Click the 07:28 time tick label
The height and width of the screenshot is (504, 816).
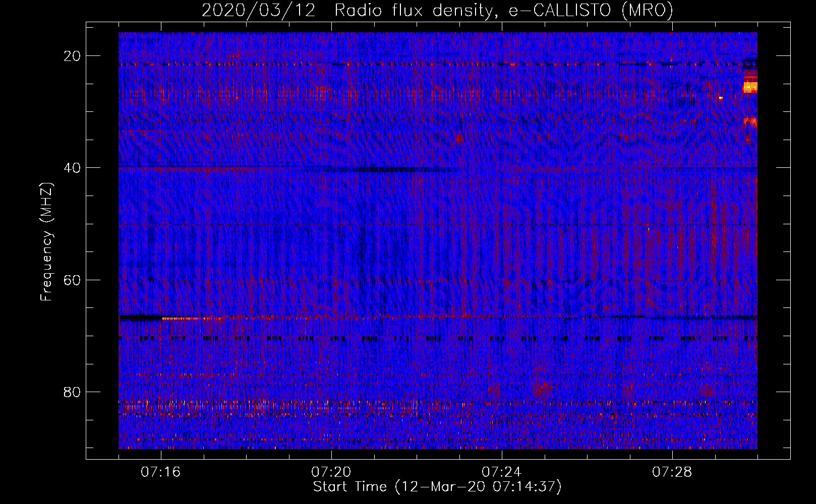[672, 472]
